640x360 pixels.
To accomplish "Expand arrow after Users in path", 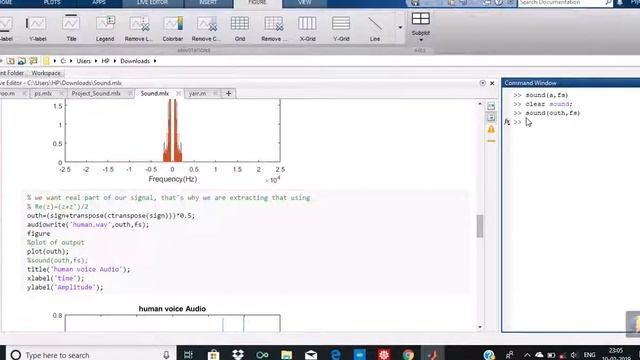I will coord(96,61).
